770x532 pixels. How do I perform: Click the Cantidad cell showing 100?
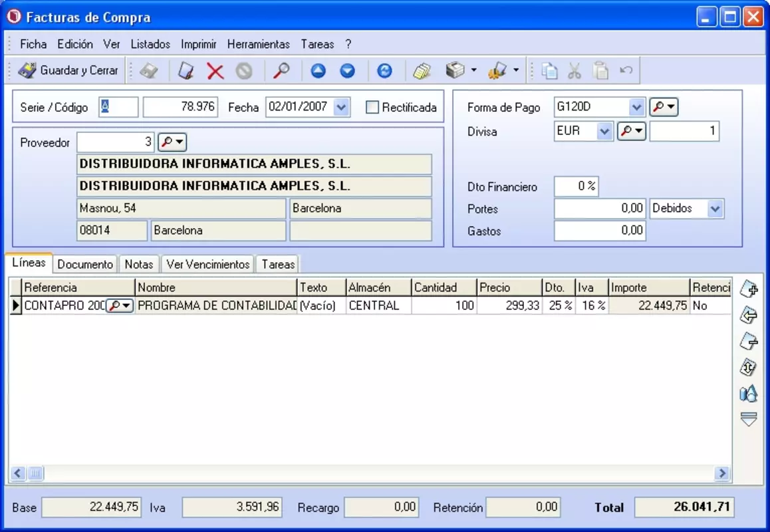tap(444, 305)
